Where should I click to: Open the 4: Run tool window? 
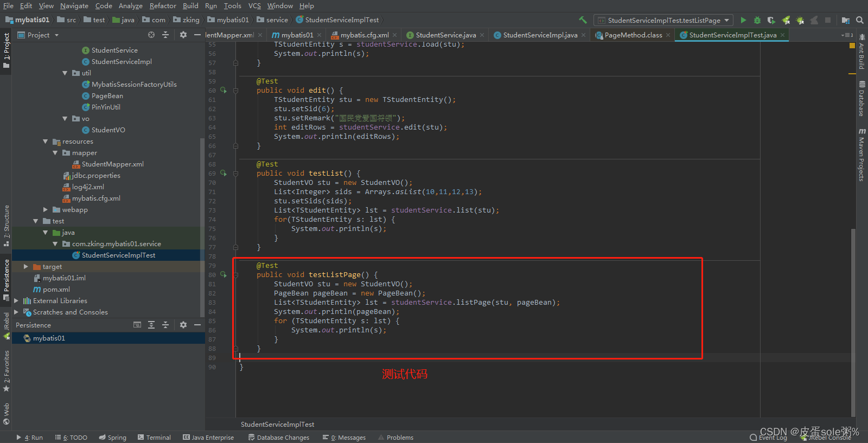29,438
